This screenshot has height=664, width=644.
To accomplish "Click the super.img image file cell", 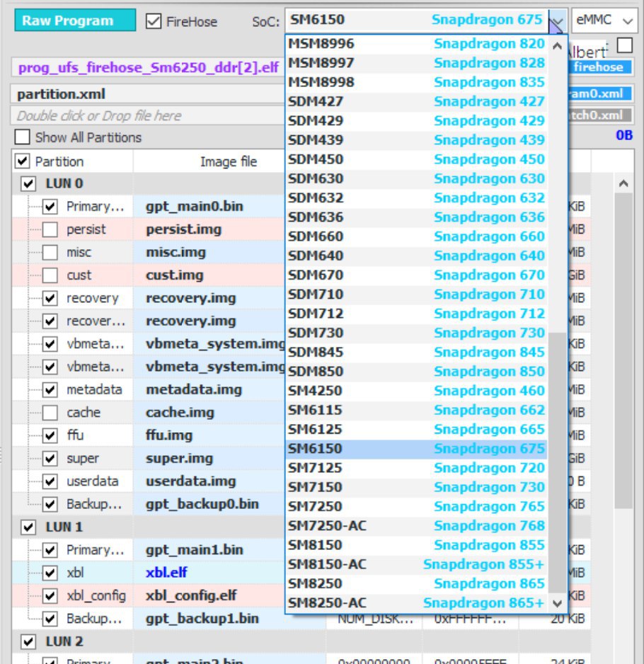I will (209, 458).
